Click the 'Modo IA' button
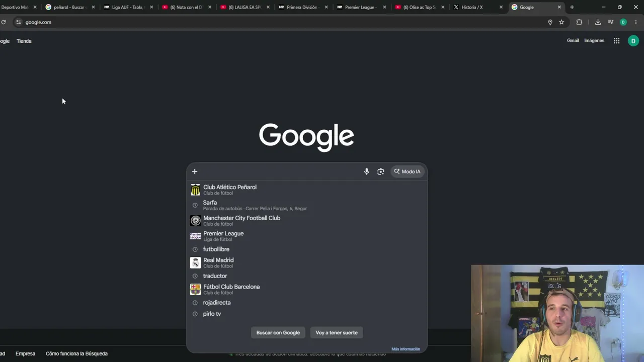This screenshot has width=644, height=362. (408, 171)
